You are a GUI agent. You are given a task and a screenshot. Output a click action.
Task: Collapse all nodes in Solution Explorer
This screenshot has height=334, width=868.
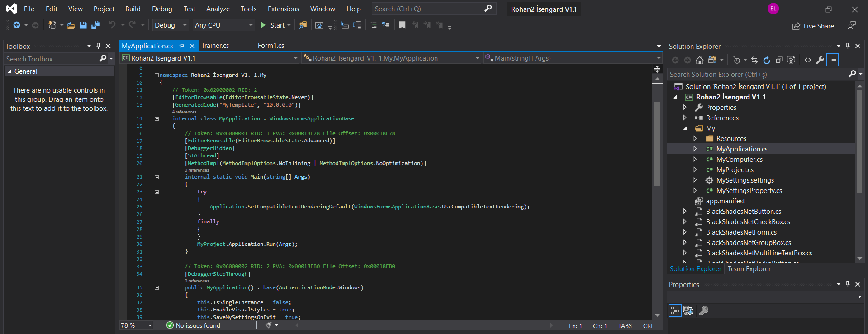coord(779,60)
